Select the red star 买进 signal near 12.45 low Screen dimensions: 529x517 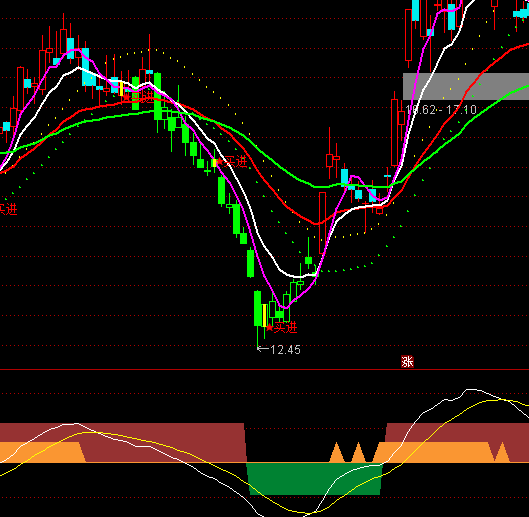[282, 328]
